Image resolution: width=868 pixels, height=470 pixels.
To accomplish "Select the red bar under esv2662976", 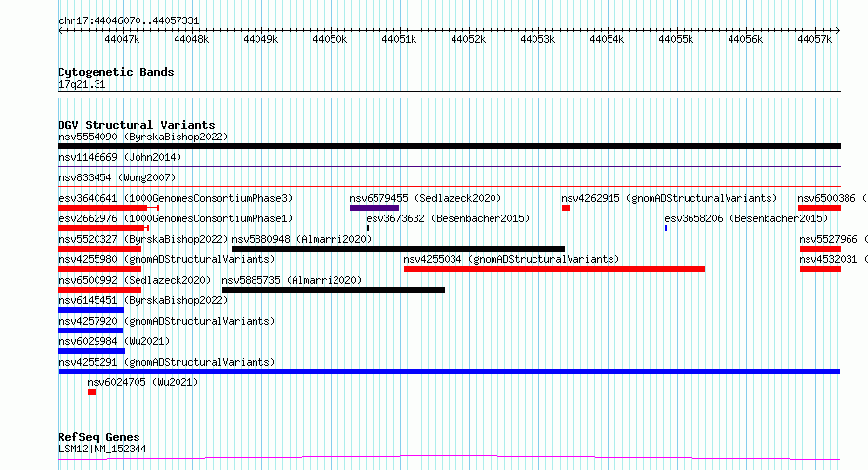I will pyautogui.click(x=103, y=228).
